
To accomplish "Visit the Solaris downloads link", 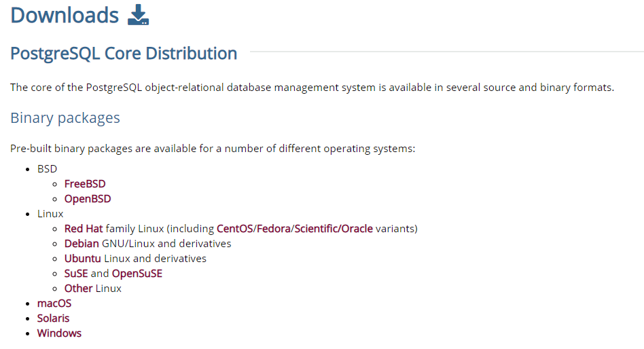I will 53,318.
